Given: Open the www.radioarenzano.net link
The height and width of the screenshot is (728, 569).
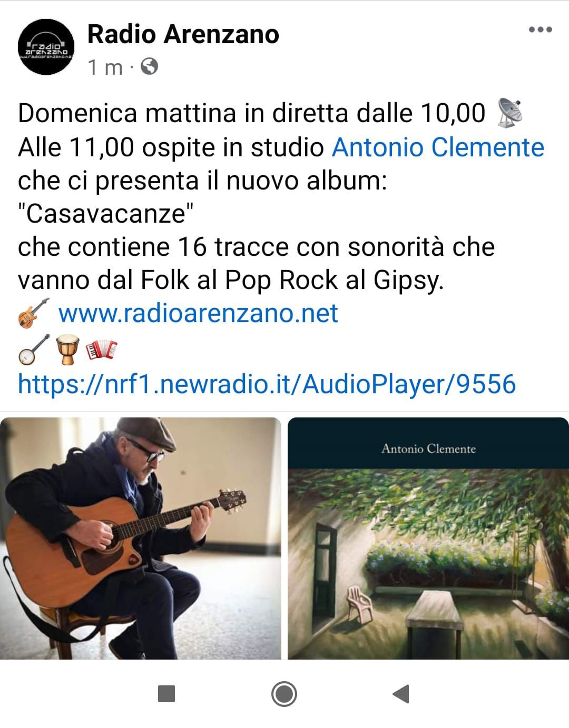Looking at the screenshot, I should (198, 313).
